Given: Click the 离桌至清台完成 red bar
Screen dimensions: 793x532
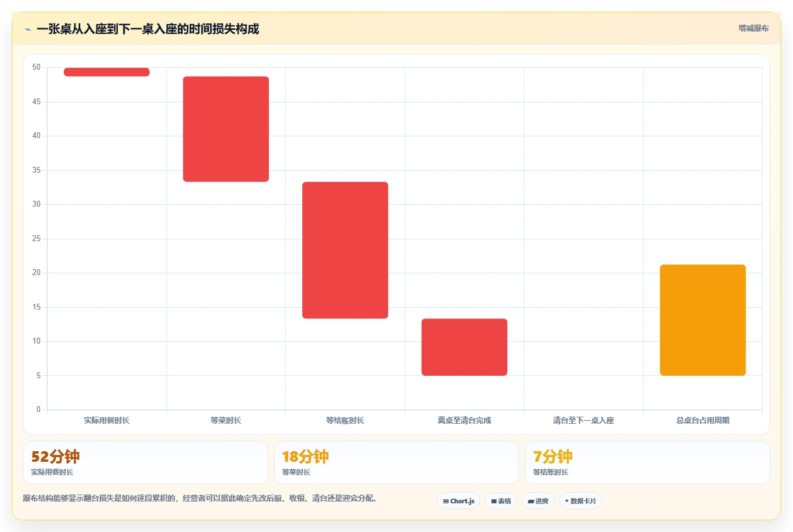Looking at the screenshot, I should pos(464,347).
